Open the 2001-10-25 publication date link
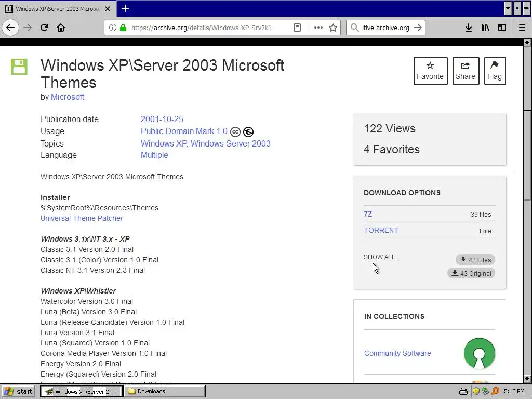Screen dimensions: 532x399 [162, 119]
